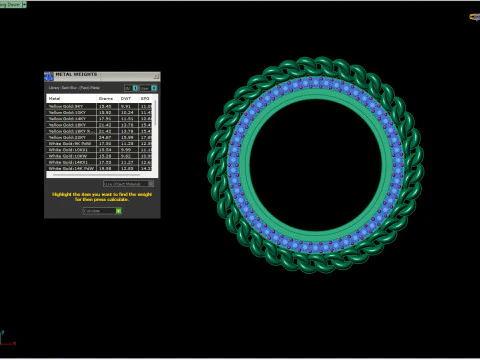The width and height of the screenshot is (480, 360).
Task: Click the Grams column header
Action: click(x=107, y=99)
